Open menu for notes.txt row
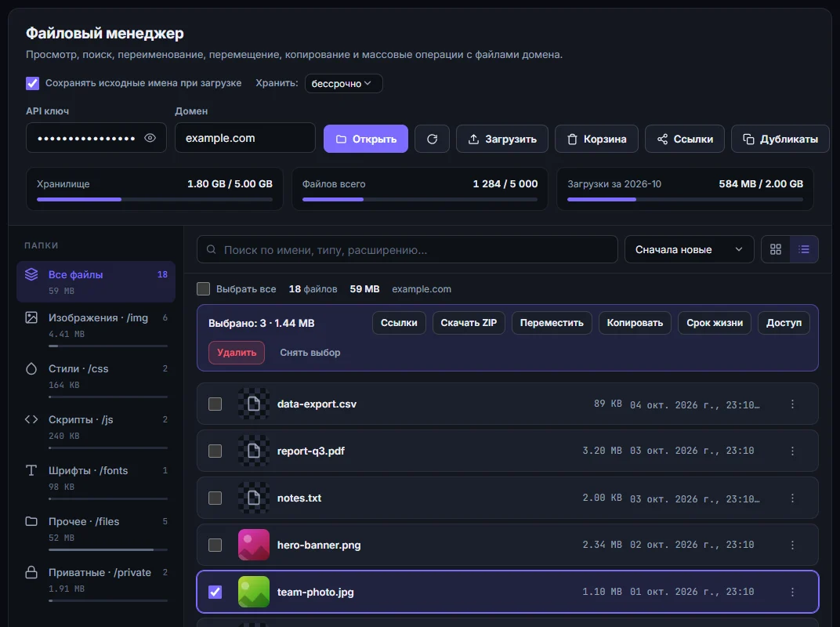Image resolution: width=840 pixels, height=627 pixels. tap(792, 498)
